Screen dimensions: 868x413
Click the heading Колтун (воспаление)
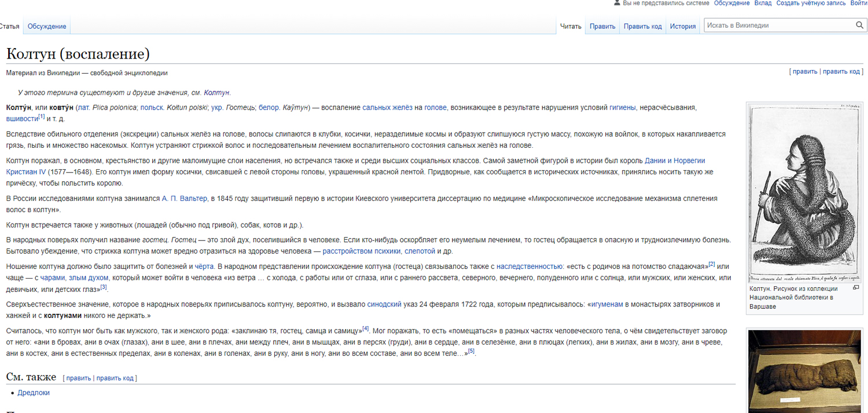tap(78, 54)
